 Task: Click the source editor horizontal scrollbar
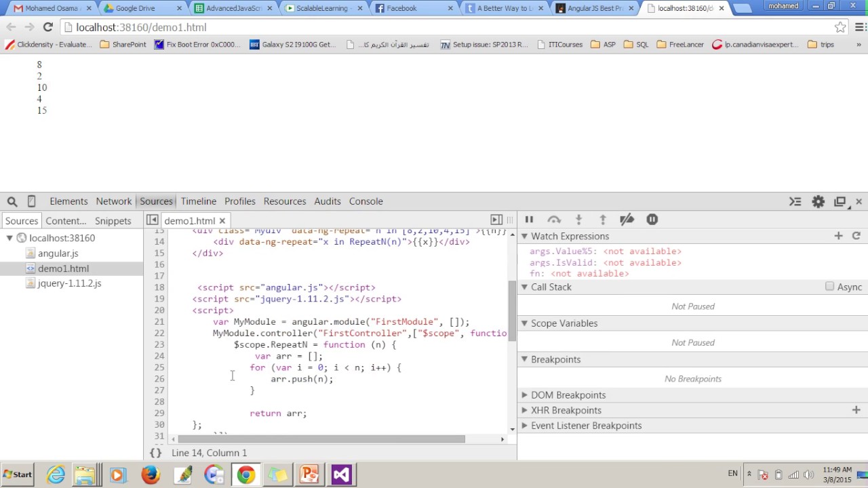pyautogui.click(x=321, y=439)
